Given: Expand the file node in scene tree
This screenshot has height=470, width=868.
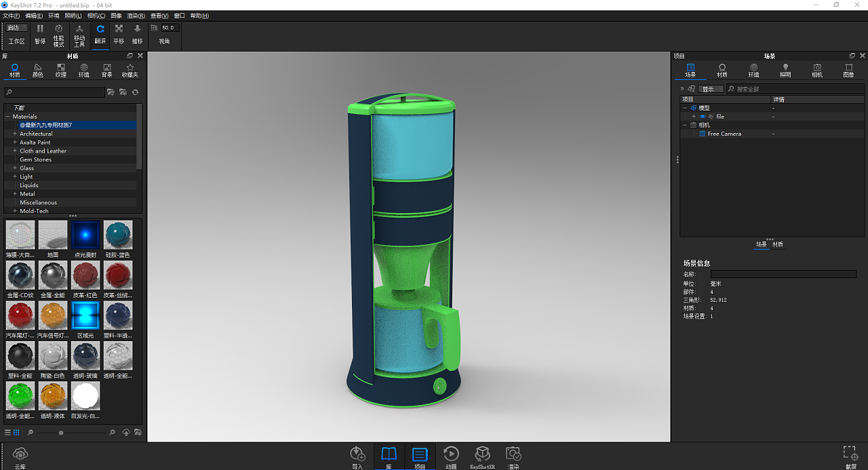Looking at the screenshot, I should click(694, 117).
